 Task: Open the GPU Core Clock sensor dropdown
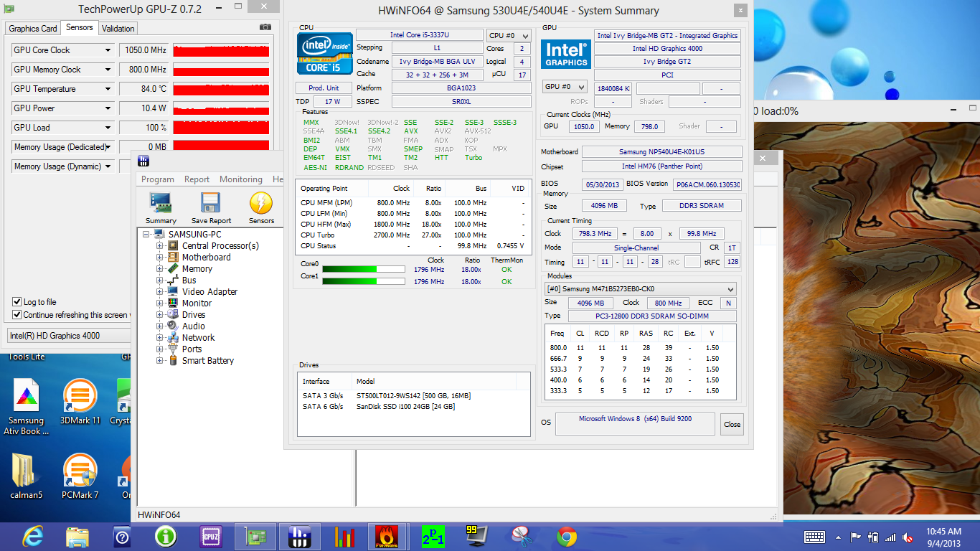(108, 50)
